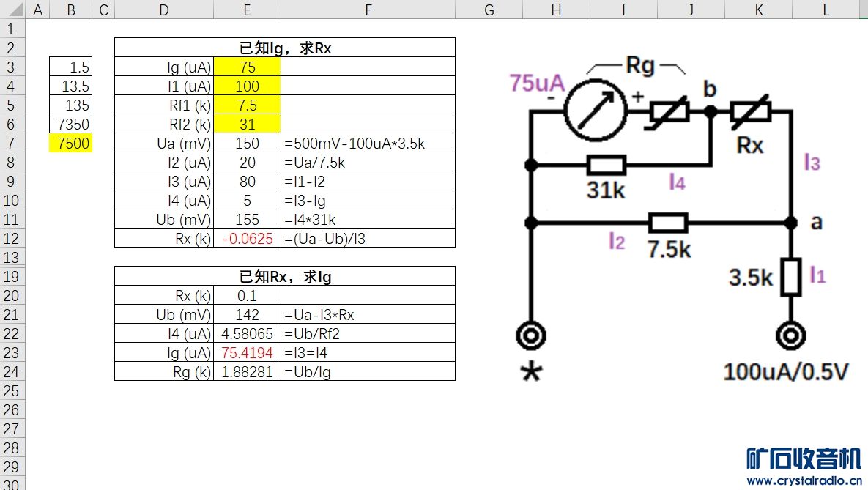The width and height of the screenshot is (868, 490).
Task: Click the terminal jack above 100uA/0.5V
Action: point(790,335)
